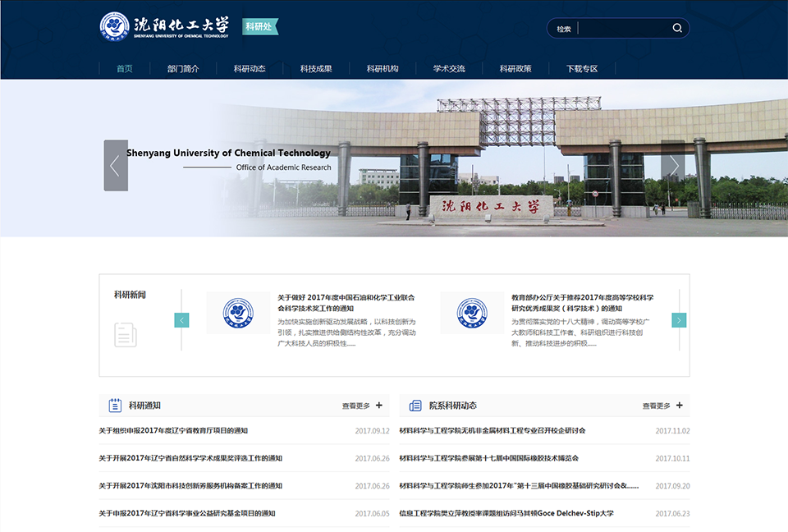This screenshot has width=788, height=532.
Task: Open the 下载专区 menu item
Action: (582, 69)
